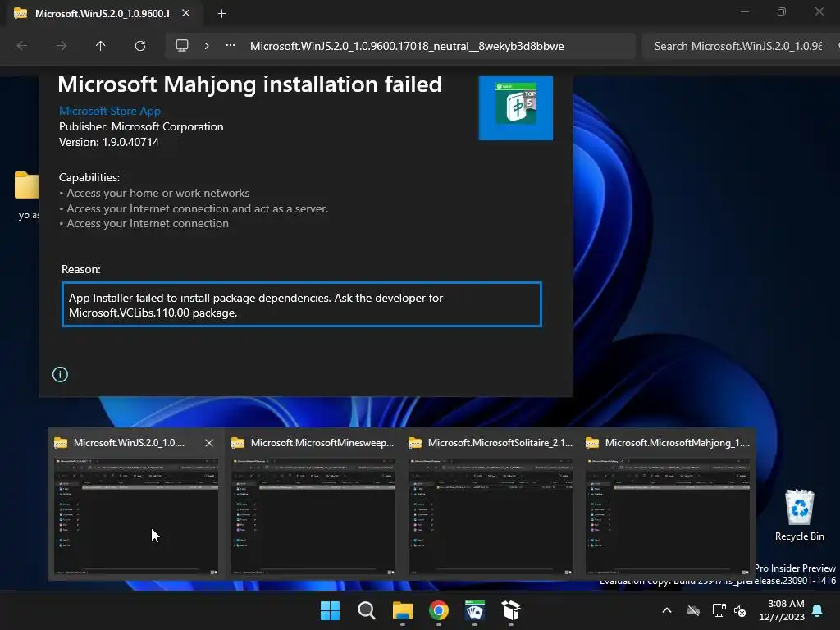Click the folder path in address bar
Screen dimensions: 840x630
click(x=407, y=46)
